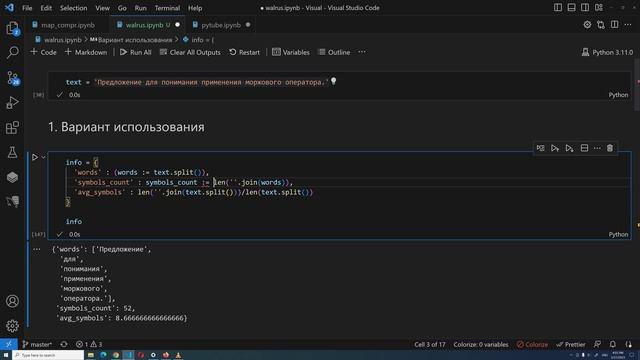Restart the notebook kernel
The width and height of the screenshot is (640, 360).
[x=244, y=52]
